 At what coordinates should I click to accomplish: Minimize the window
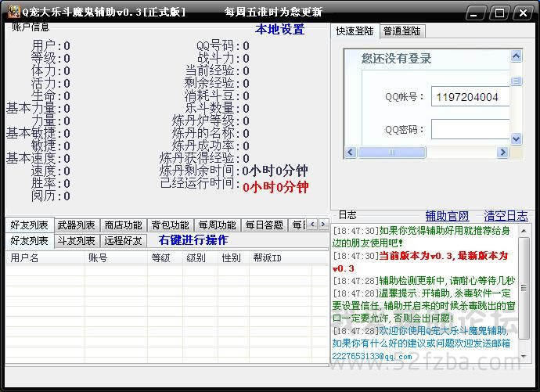click(x=475, y=13)
